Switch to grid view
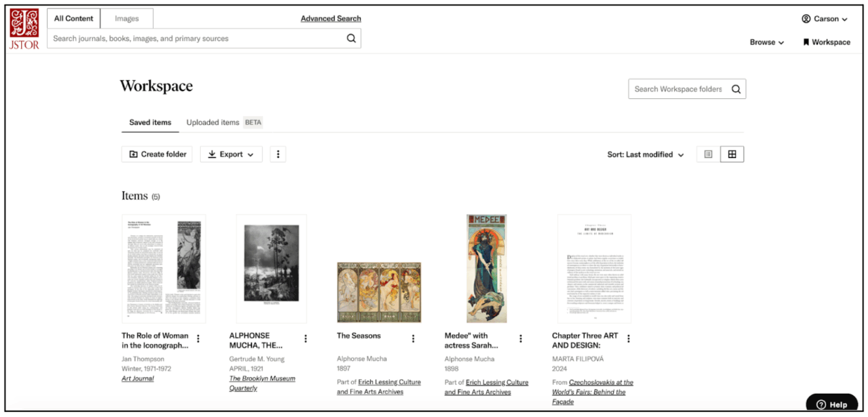 click(x=733, y=154)
